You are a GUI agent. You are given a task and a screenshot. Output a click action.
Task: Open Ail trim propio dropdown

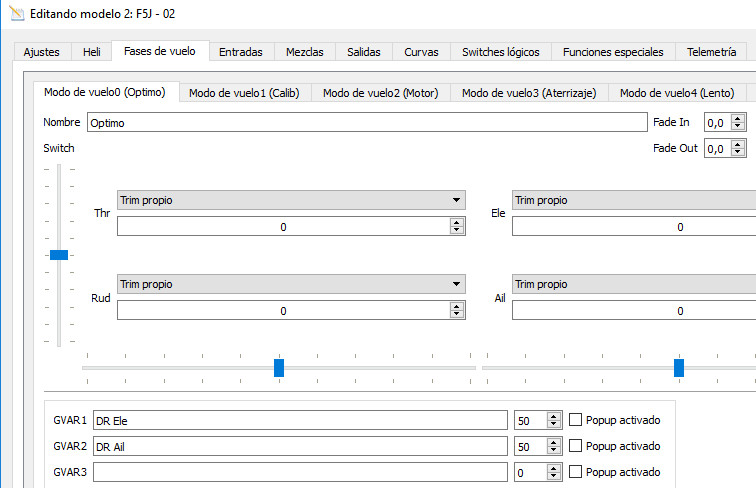coord(634,284)
